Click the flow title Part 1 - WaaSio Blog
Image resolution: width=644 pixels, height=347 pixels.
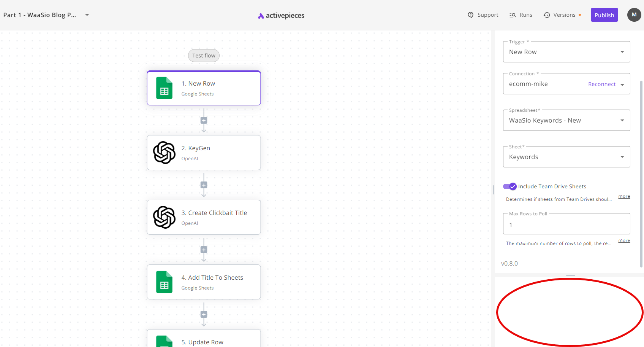[x=40, y=15]
